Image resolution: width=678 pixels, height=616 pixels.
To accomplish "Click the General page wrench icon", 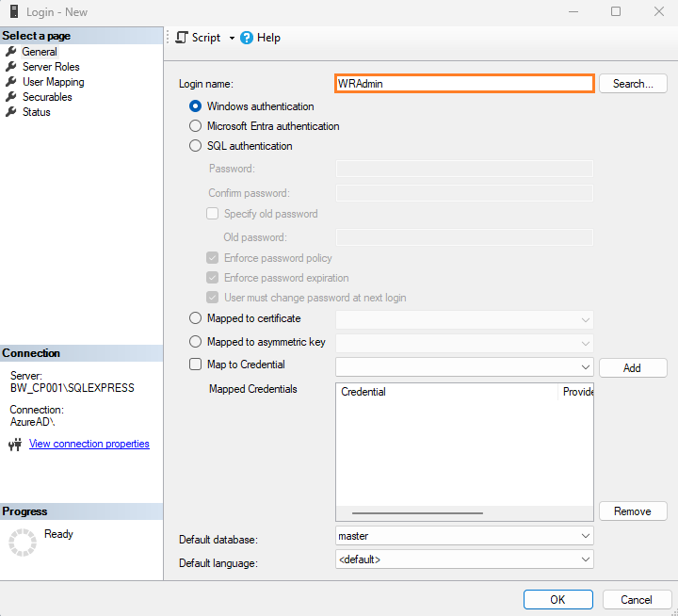I will coord(10,52).
